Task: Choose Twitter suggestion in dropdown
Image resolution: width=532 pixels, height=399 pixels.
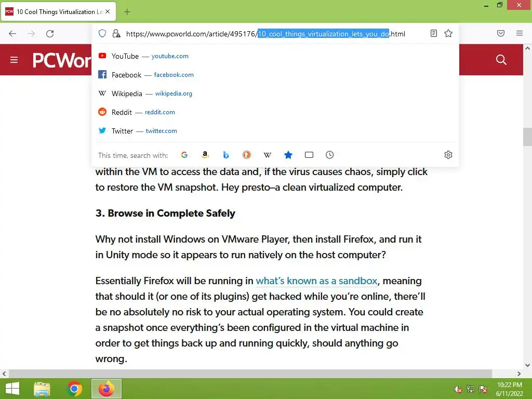Action: click(275, 130)
